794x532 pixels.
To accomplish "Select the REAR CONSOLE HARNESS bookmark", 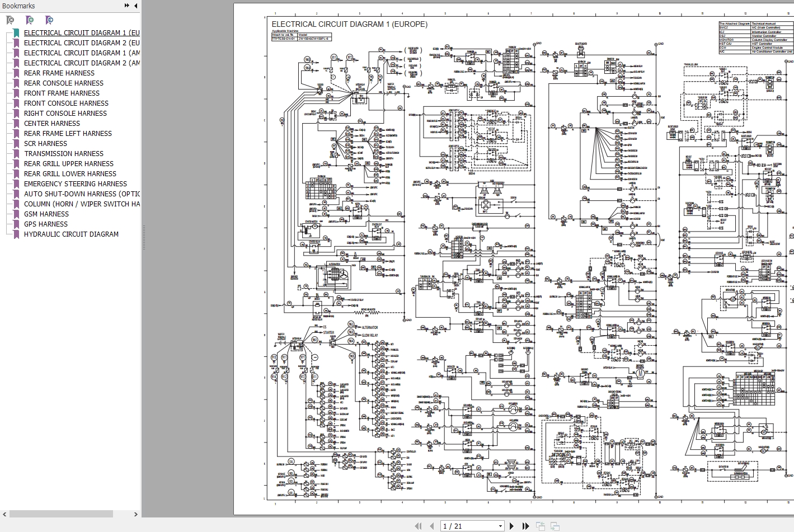I will pos(64,83).
